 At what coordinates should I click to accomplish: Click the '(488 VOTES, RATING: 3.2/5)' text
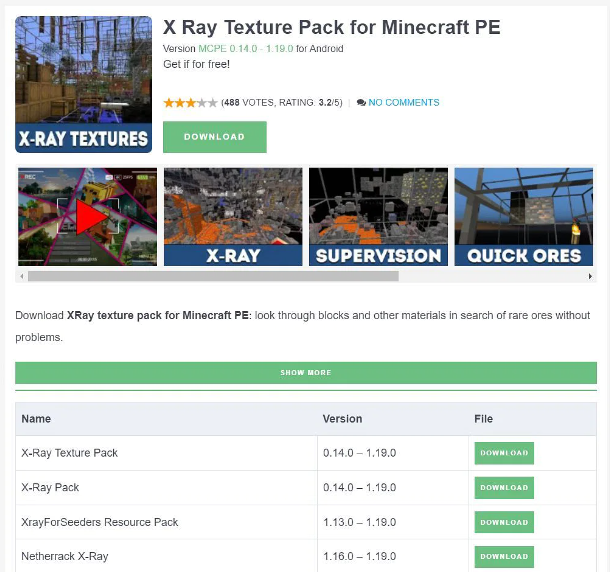coord(282,103)
